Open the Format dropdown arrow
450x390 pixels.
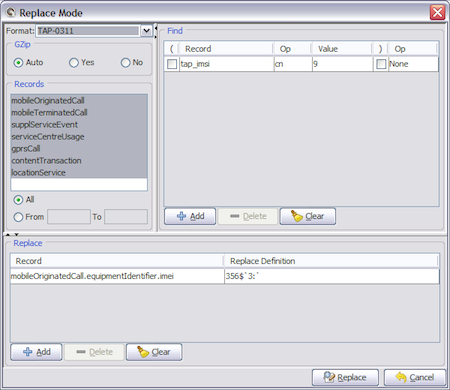[x=146, y=31]
